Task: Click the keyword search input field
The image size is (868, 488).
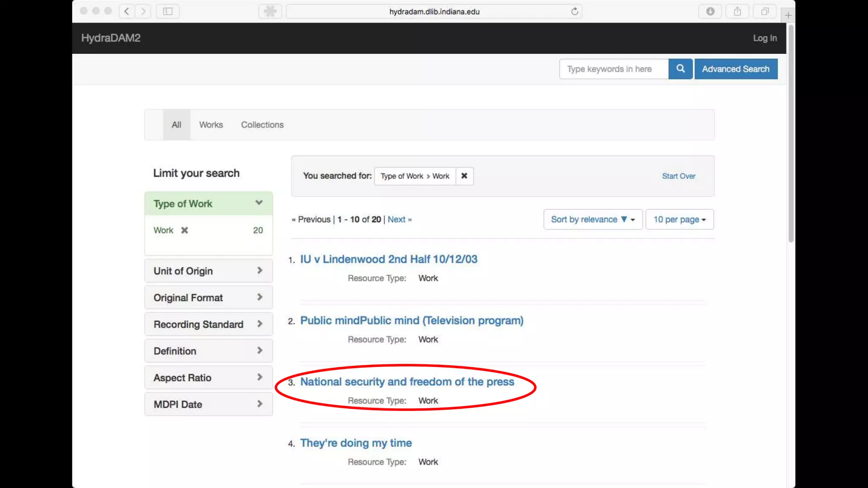Action: (x=613, y=69)
